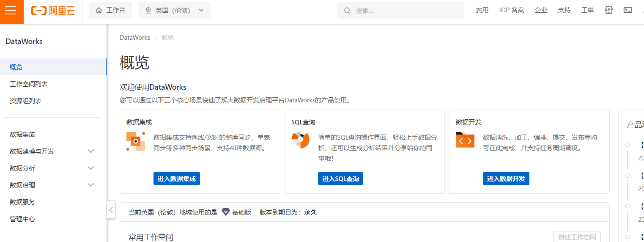644x242 pixels.
Task: Click the 基础版 edition badge icon
Action: 226,212
